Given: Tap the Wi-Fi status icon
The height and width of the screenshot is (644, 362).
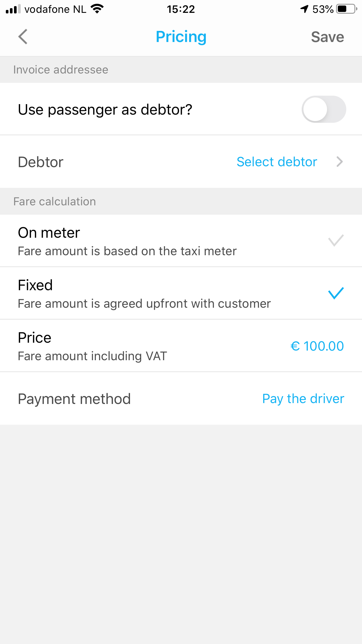Looking at the screenshot, I should click(97, 9).
